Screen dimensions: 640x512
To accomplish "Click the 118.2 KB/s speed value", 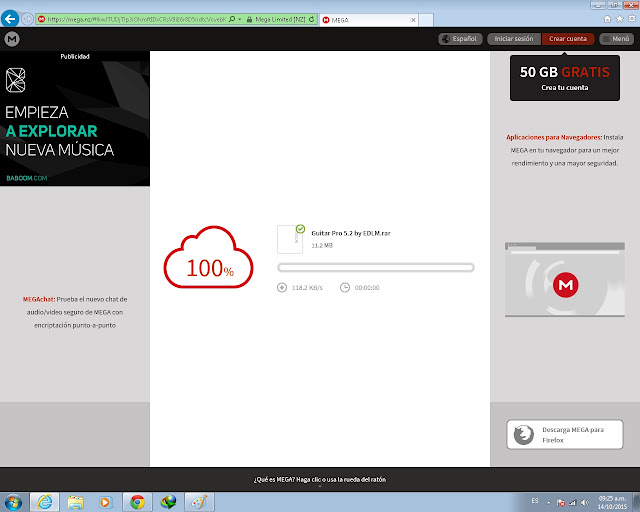I will pos(307,287).
